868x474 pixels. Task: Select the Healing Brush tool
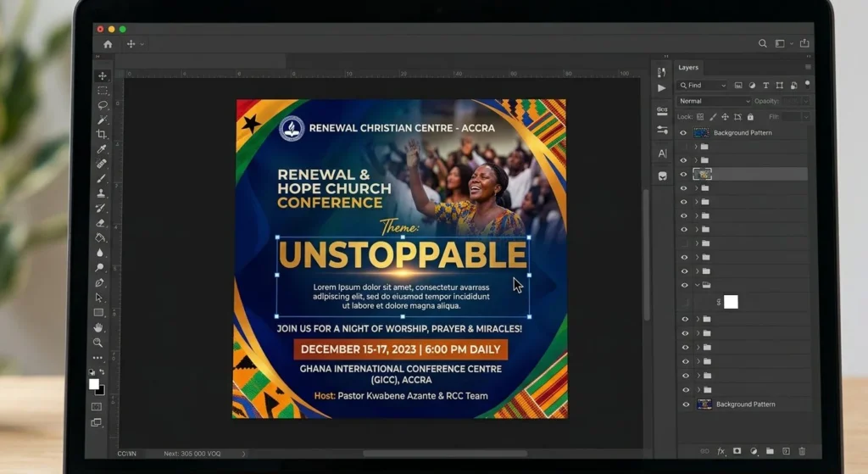tap(102, 164)
